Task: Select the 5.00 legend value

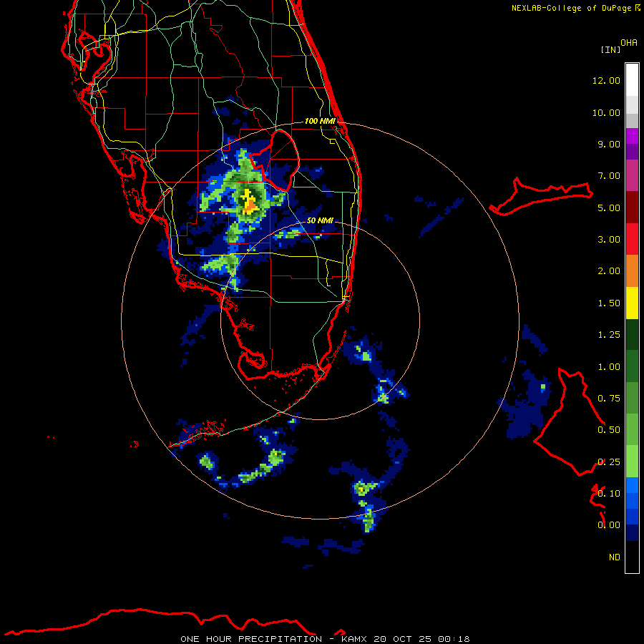Action: pos(609,208)
